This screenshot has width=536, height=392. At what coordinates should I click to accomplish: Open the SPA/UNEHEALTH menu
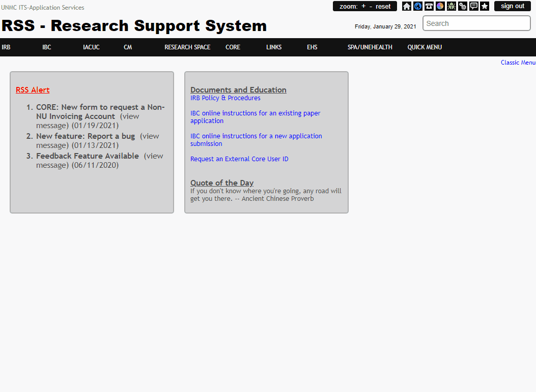[x=370, y=47]
